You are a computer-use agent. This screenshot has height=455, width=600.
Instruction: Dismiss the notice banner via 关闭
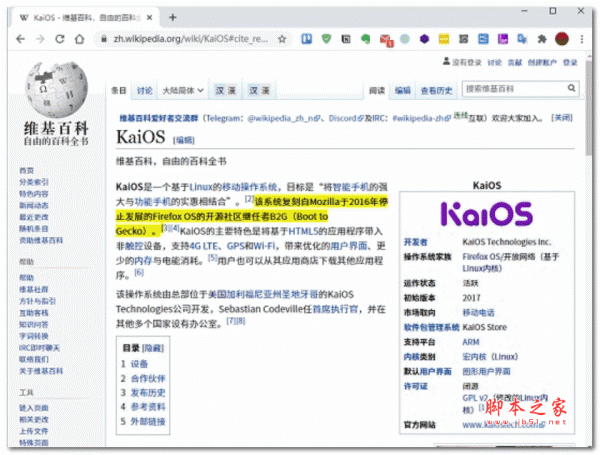pyautogui.click(x=563, y=117)
